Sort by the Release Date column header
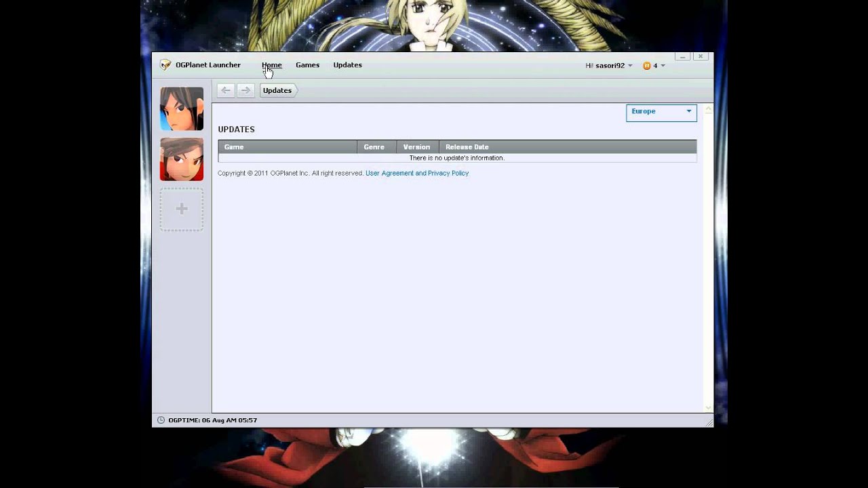 [568, 147]
